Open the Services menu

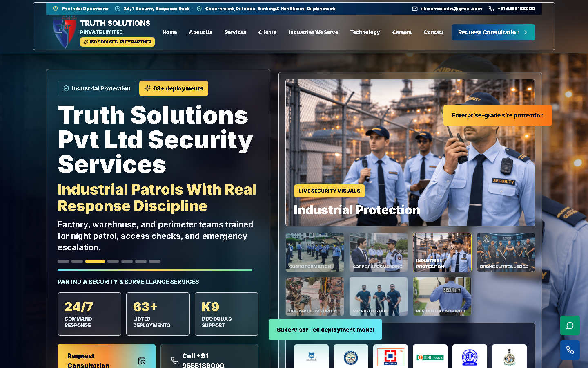pos(235,32)
